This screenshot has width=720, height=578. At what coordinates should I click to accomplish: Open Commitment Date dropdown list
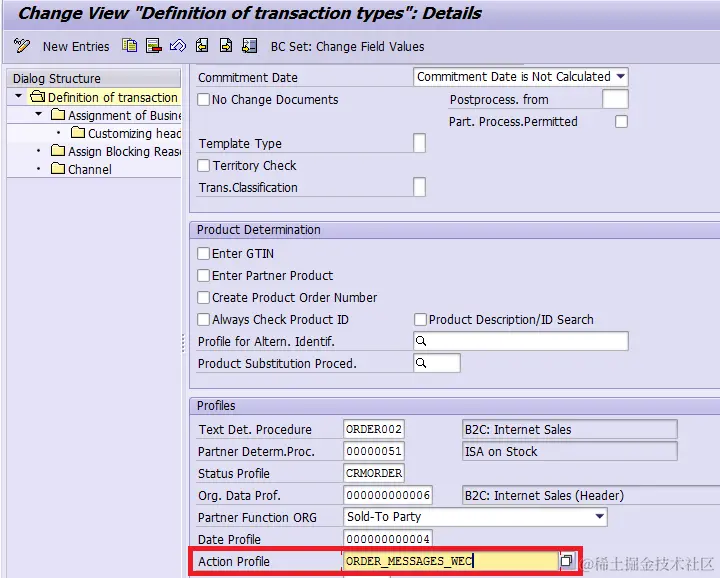(620, 76)
